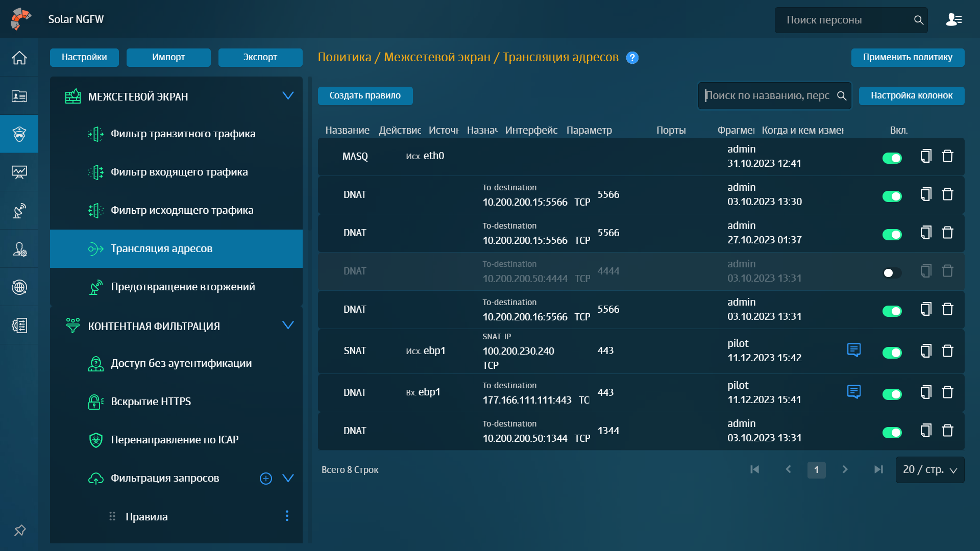
Task: Disable the MASQ rule toggle
Action: 892,158
